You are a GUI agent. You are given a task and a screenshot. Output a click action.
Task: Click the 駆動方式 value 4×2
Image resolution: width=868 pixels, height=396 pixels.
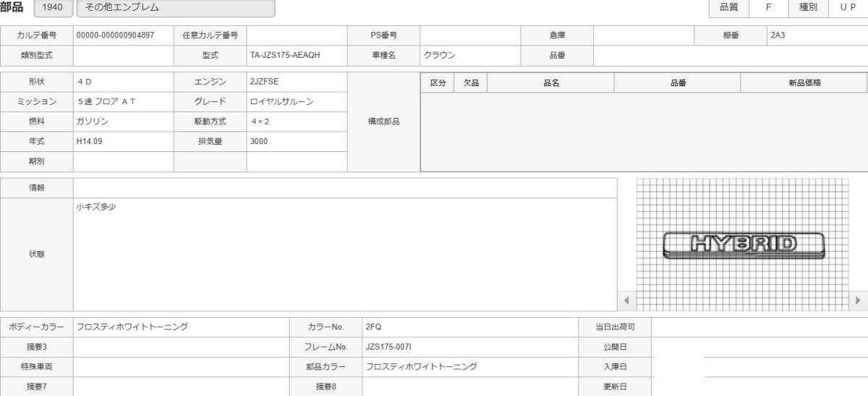pyautogui.click(x=259, y=122)
